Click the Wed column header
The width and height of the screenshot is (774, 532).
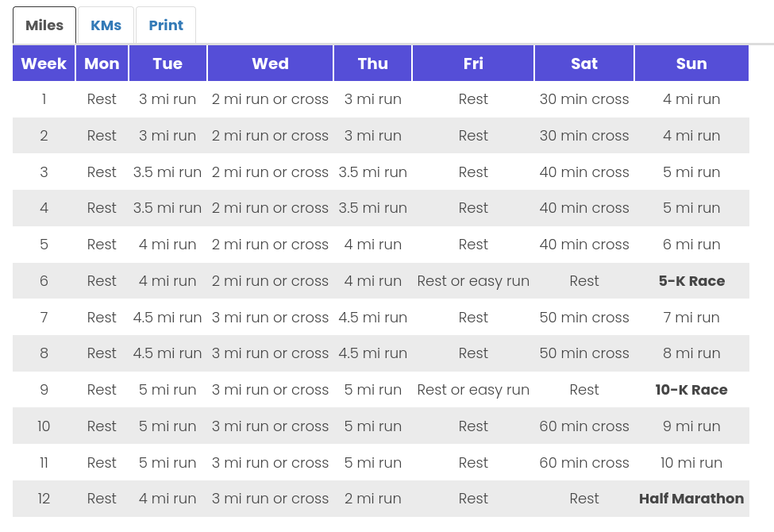(270, 64)
